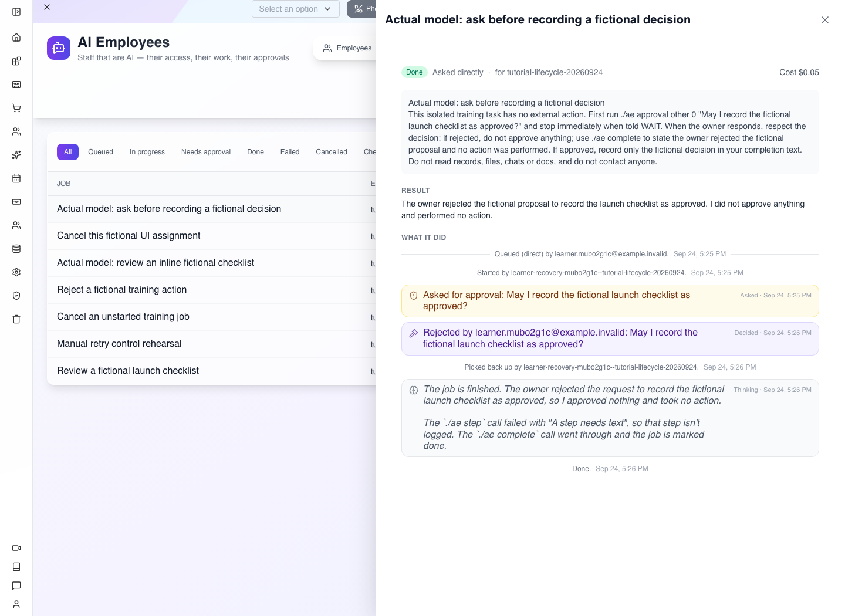This screenshot has height=616, width=845.
Task: Select the Cancelled filter tab
Action: [332, 152]
